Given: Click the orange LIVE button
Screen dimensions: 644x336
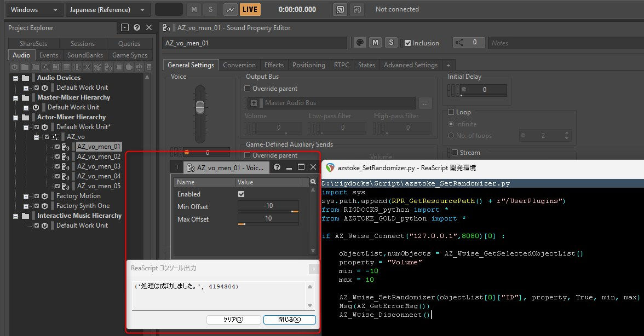Looking at the screenshot, I should (250, 9).
